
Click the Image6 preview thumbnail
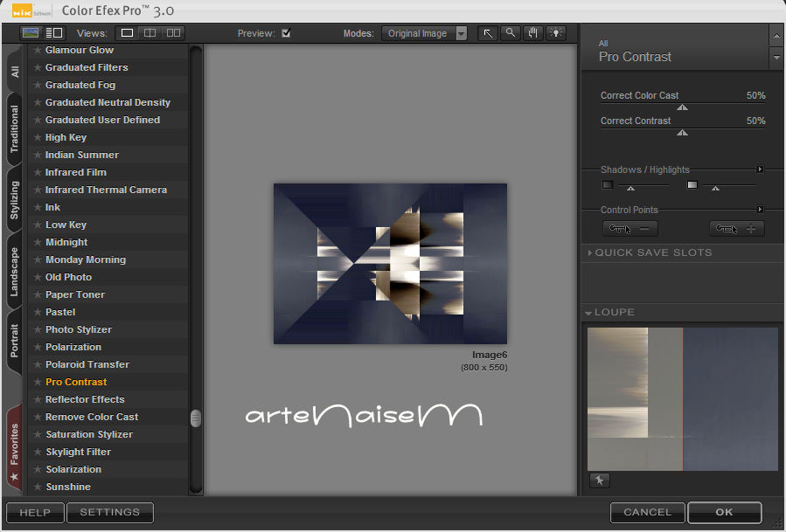point(390,264)
